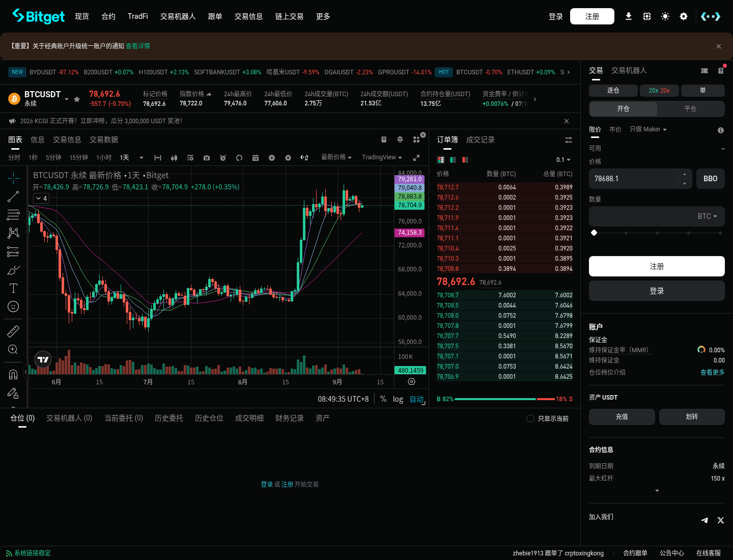Open the Telegram link icon
733x560 pixels.
click(704, 520)
